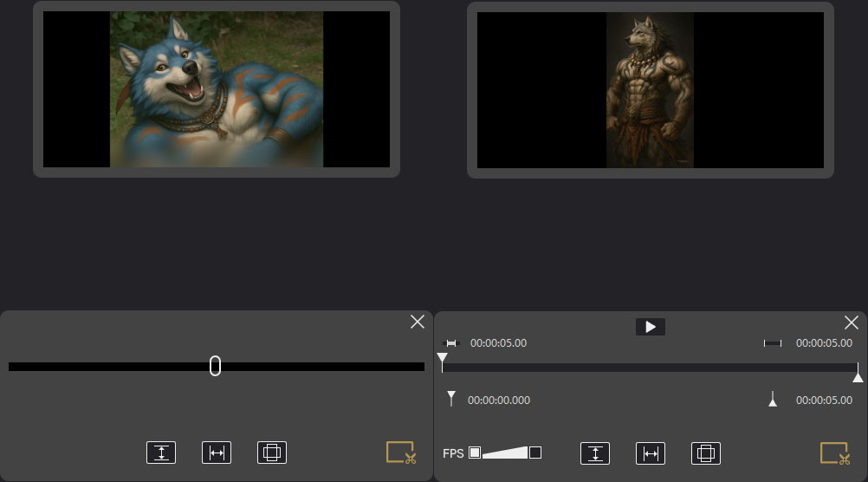Click fit-to-width icon in right panel
868x482 pixels.
[651, 453]
